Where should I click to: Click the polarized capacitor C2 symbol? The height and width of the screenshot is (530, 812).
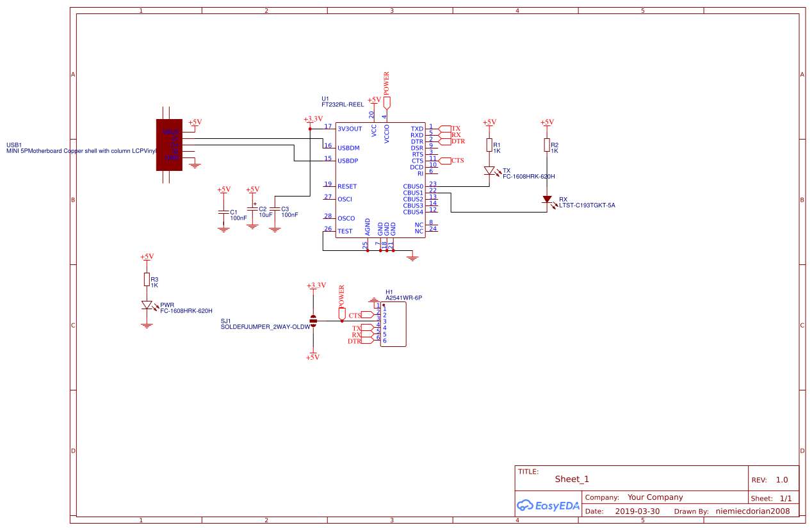(x=252, y=208)
